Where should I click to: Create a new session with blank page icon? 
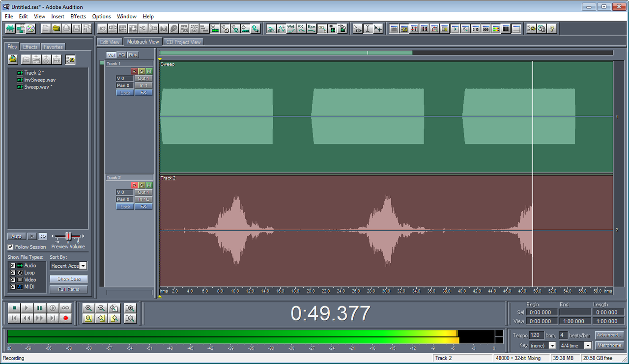click(46, 28)
